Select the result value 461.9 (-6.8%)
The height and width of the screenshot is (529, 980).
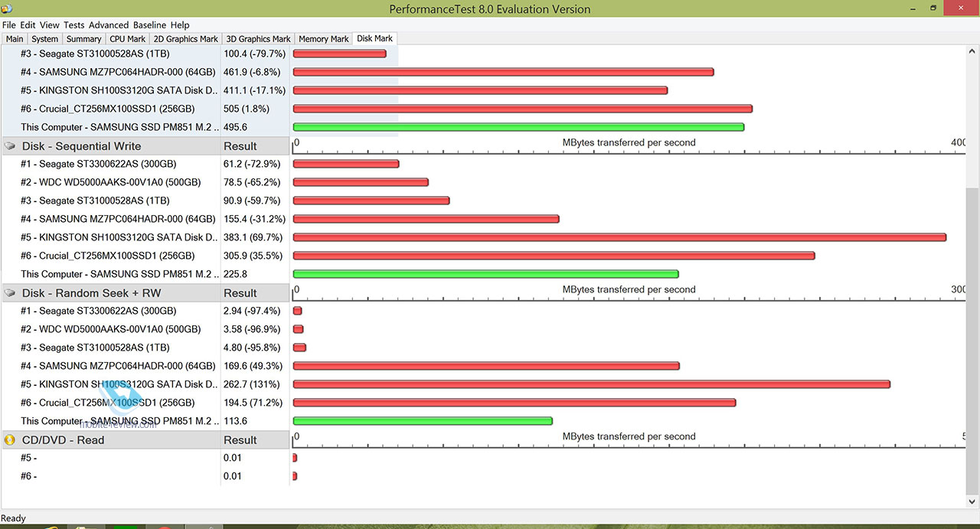point(252,72)
